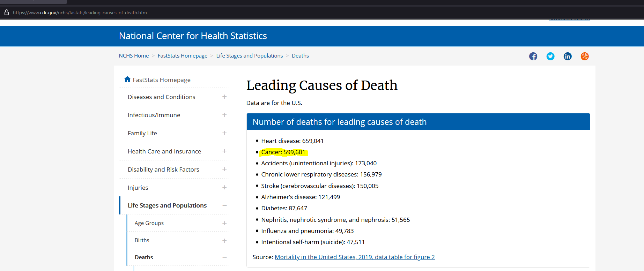Open Infectious/Immune sidebar item

pos(154,115)
